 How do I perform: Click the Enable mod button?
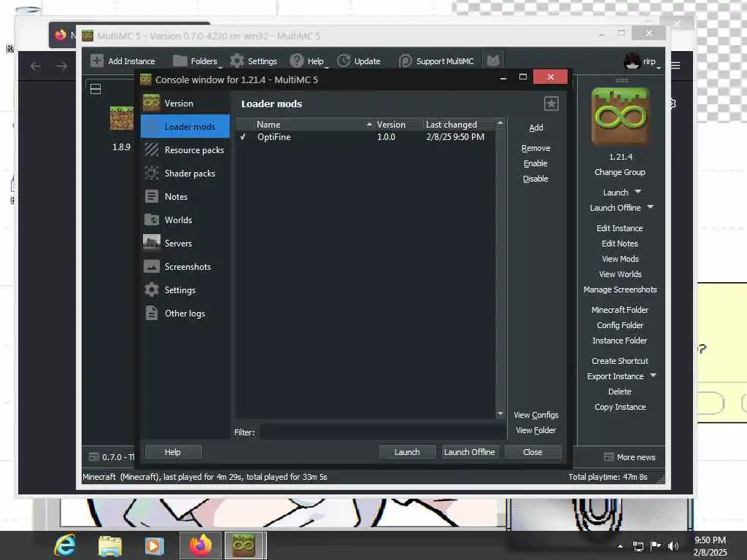536,163
